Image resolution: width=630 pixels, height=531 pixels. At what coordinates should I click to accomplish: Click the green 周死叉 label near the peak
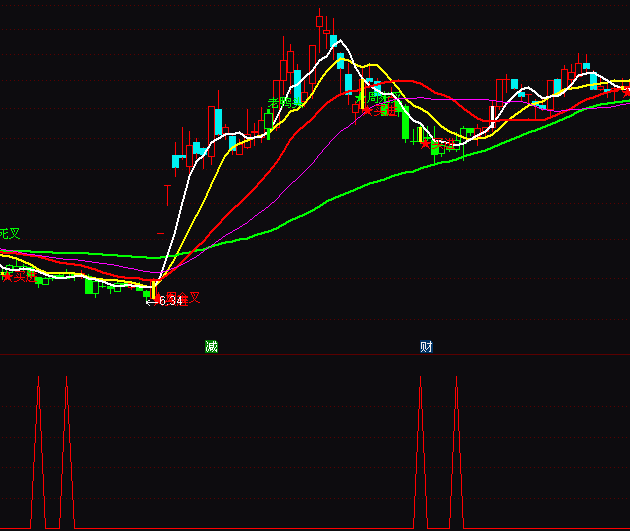tap(382, 98)
